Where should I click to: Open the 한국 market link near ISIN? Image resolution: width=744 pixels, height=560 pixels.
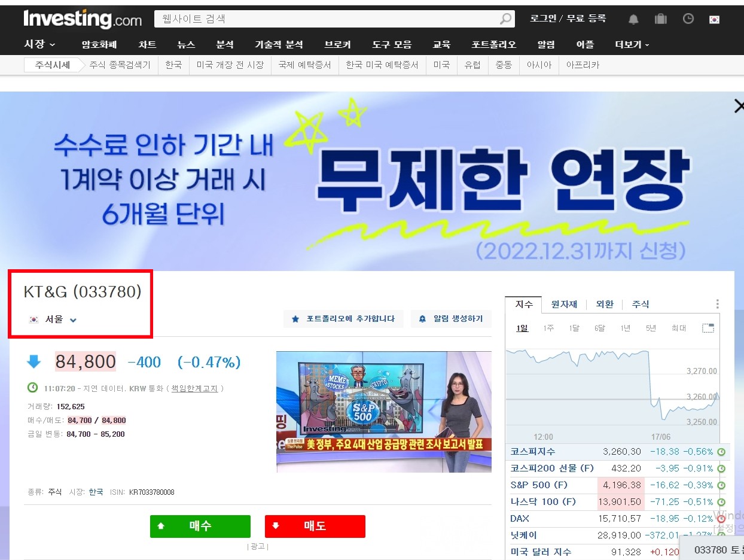[96, 492]
